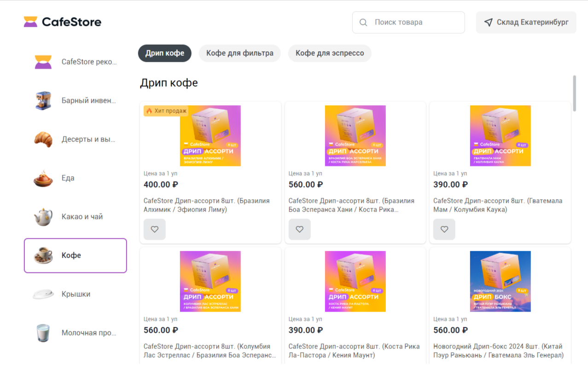The width and height of the screenshot is (588, 371).
Task: Click the Поиск товара search field
Action: click(x=414, y=22)
